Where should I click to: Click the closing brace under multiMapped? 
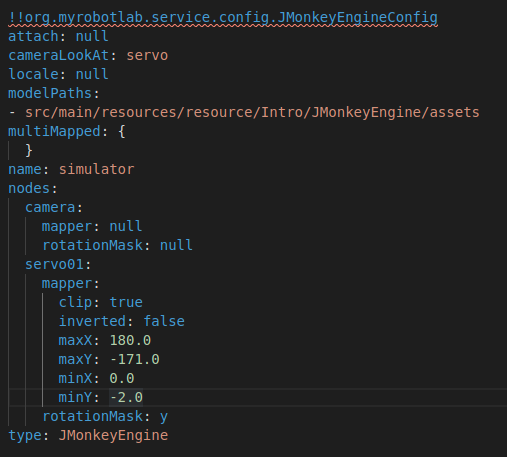29,150
